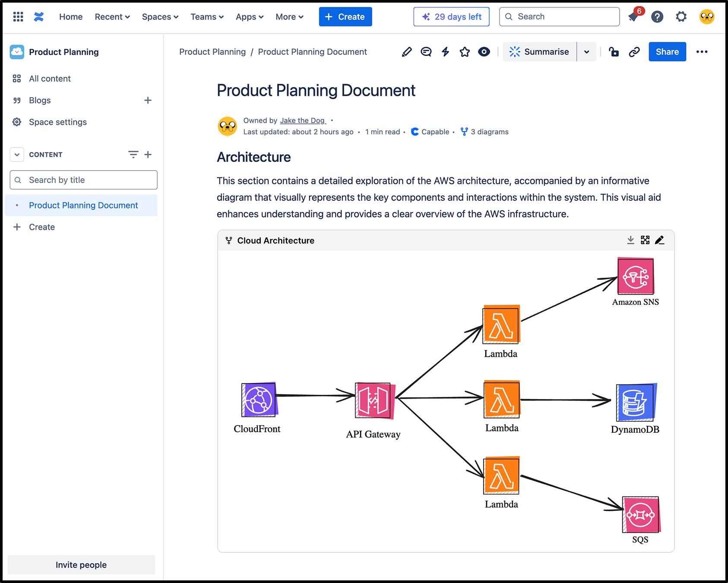Open Jake the Dog owner link

point(303,120)
